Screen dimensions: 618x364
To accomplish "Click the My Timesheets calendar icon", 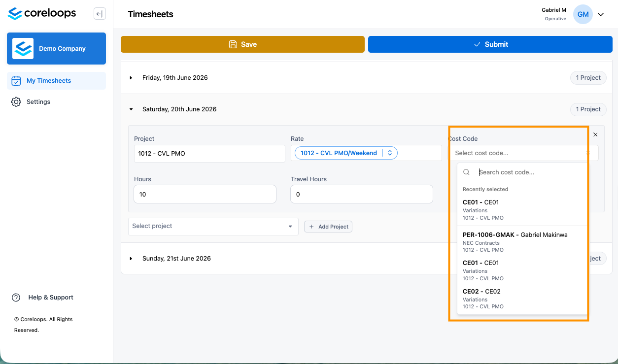I will 16,81.
